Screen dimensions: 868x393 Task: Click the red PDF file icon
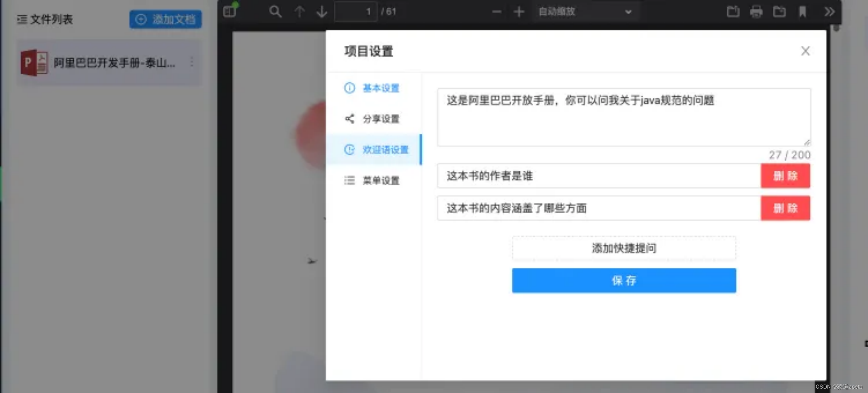point(34,62)
